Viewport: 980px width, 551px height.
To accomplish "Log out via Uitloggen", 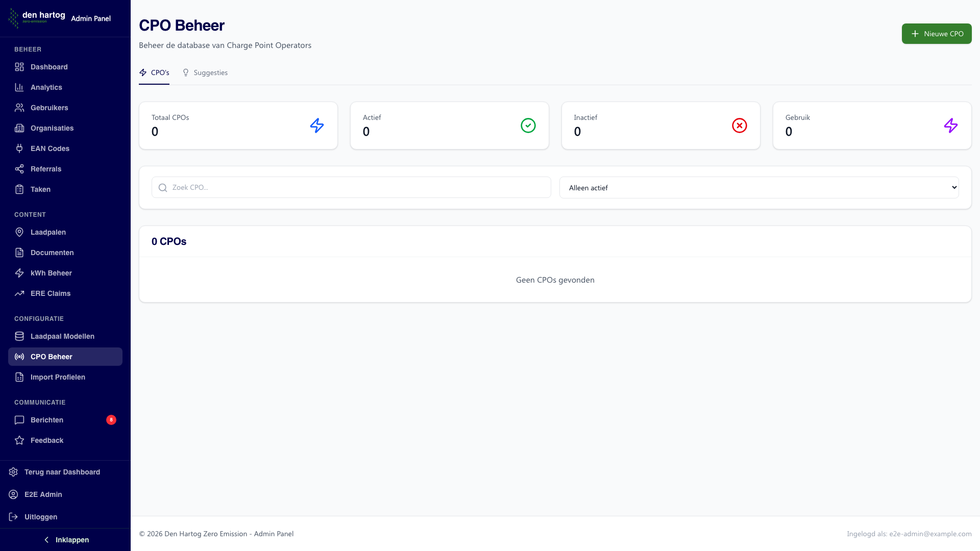I will (41, 517).
